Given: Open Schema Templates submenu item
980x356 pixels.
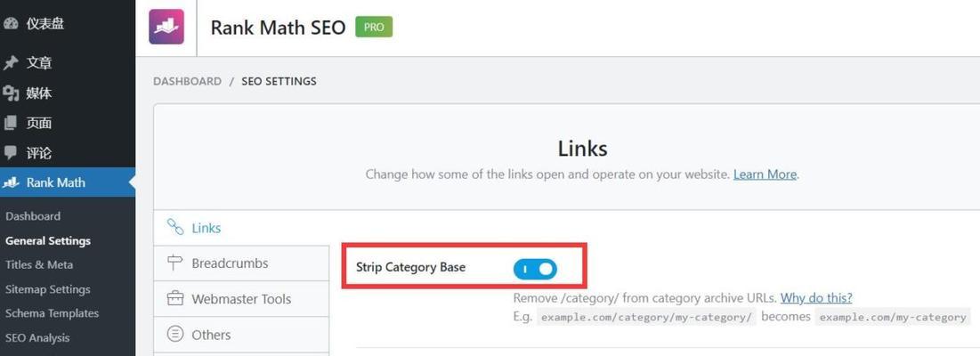Looking at the screenshot, I should [52, 313].
